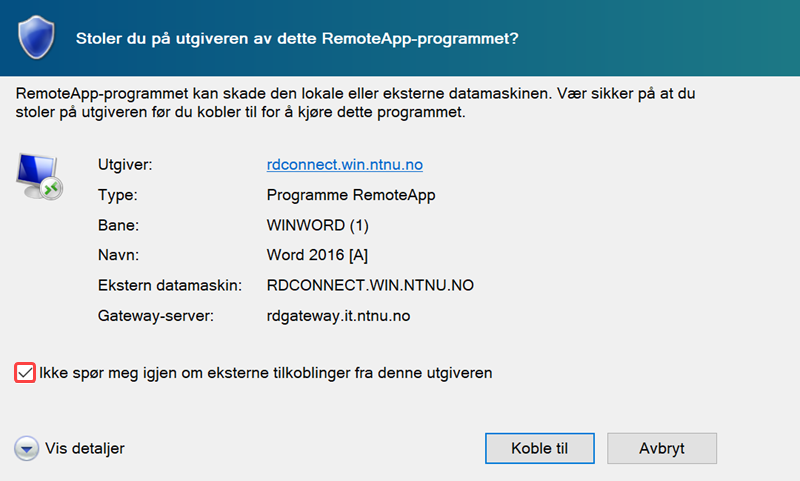Image resolution: width=800 pixels, height=481 pixels.
Task: Select the 'Word 2016 [A]' name value
Action: tap(317, 255)
